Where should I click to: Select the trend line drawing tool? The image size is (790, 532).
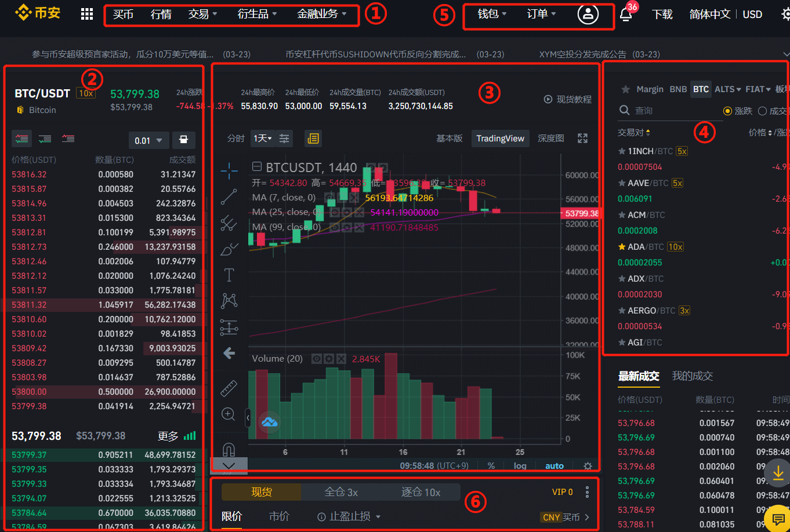(x=229, y=197)
